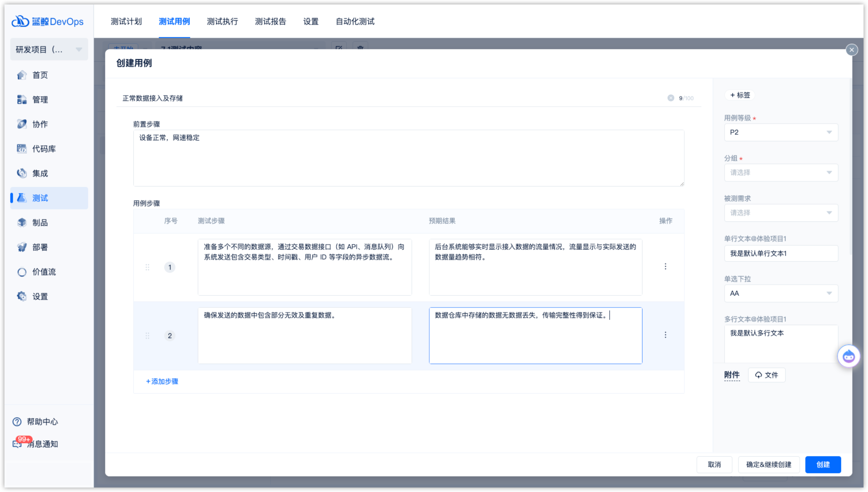Expand the 单选下拉 AA dropdown
Image resolution: width=868 pixels, height=492 pixels.
pos(781,293)
